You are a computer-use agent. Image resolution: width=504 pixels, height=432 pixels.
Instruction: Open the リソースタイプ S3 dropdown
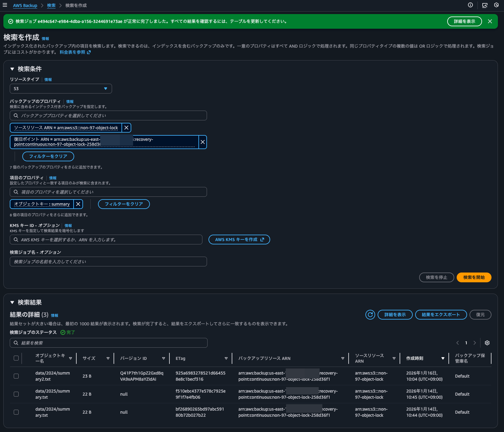point(61,89)
